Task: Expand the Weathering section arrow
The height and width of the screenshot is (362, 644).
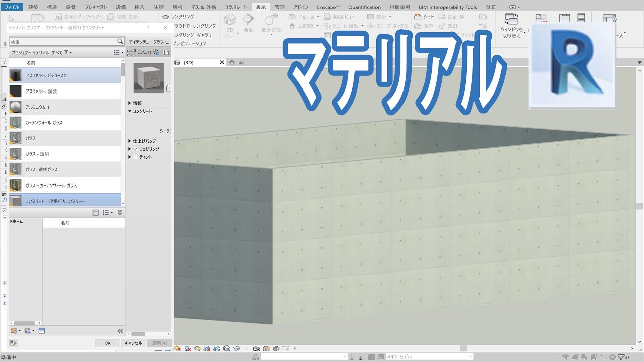Action: pyautogui.click(x=130, y=149)
